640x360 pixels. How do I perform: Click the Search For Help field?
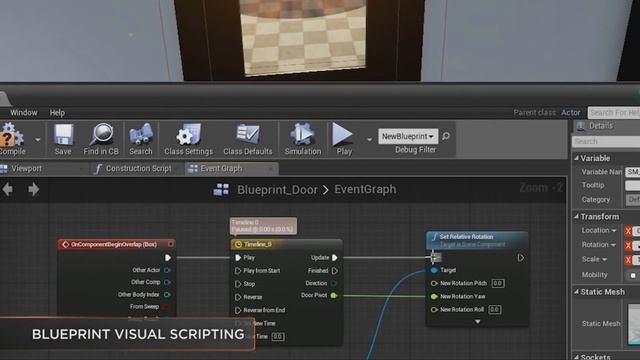613,113
